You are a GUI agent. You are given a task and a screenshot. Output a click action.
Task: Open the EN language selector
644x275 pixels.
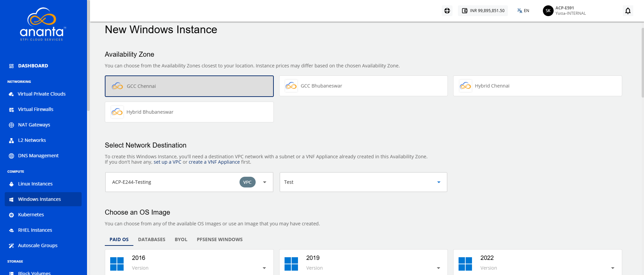(523, 11)
